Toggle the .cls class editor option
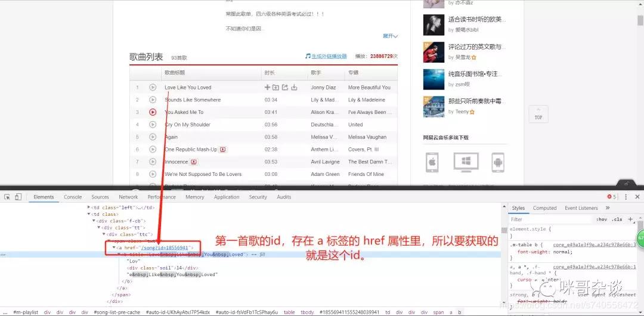 (x=617, y=219)
